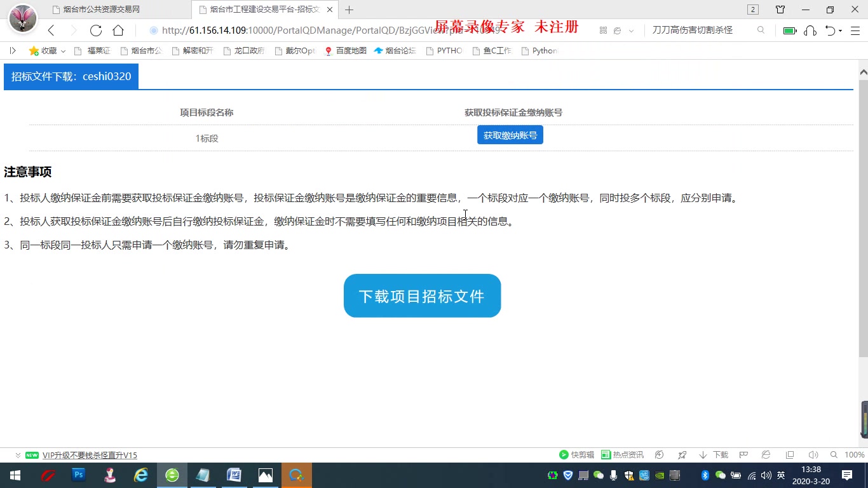Toggle the battery power-saving mode icon
The height and width of the screenshot is (488, 868).
789,30
